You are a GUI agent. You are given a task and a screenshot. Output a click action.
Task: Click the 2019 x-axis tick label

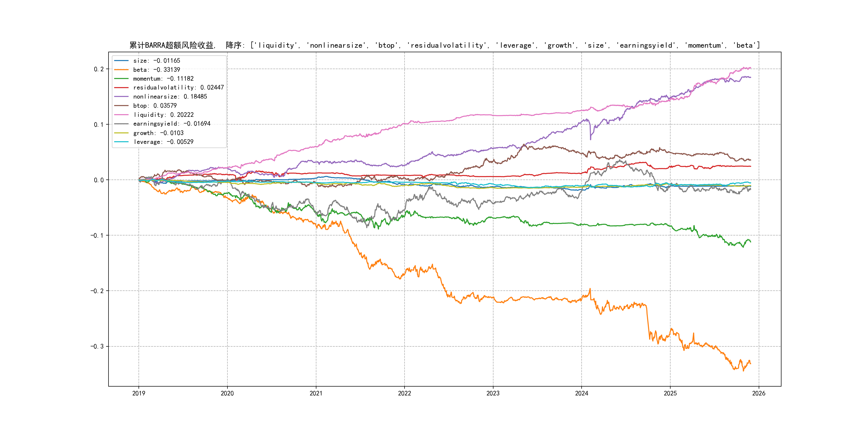click(x=139, y=393)
